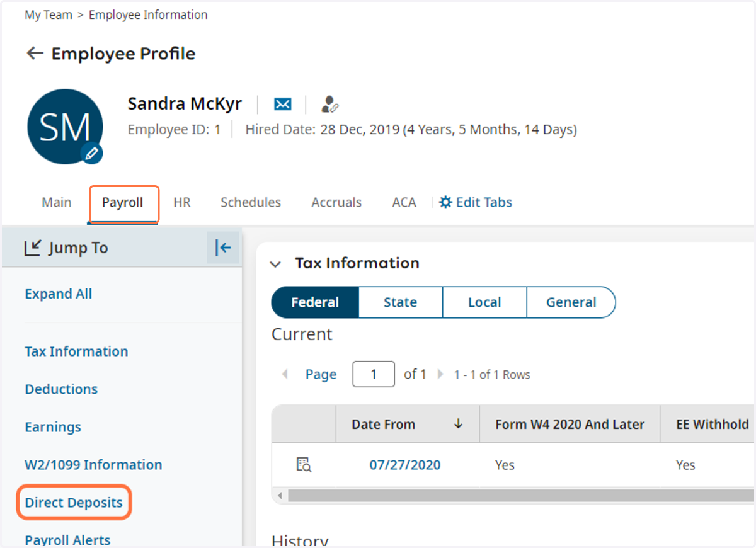Switch to the Schedules tab
Image resolution: width=756 pixels, height=548 pixels.
tap(251, 202)
